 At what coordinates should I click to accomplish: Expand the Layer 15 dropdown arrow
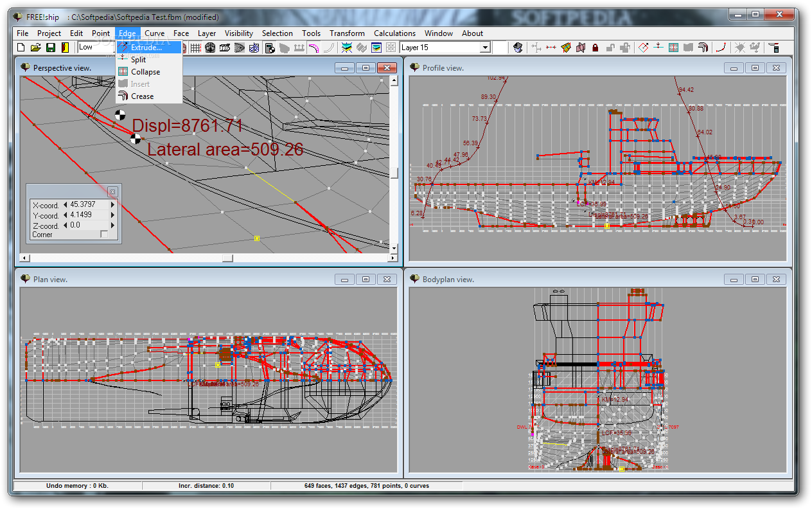coord(485,47)
